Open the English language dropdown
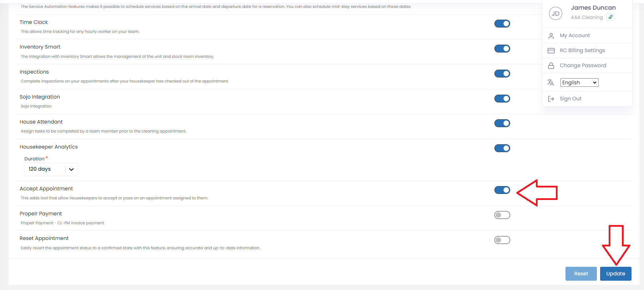 click(x=579, y=82)
